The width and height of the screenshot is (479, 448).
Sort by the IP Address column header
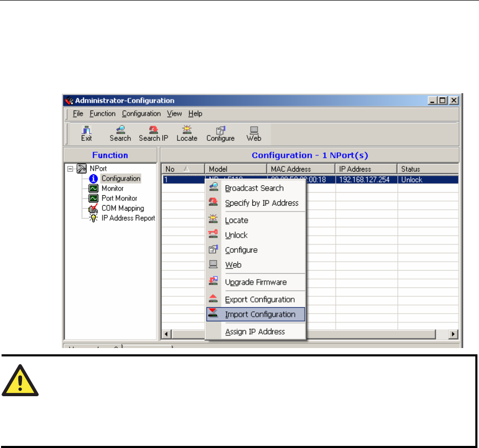366,169
